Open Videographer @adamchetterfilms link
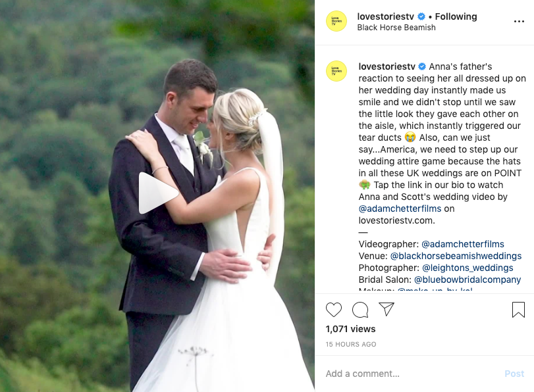This screenshot has height=392, width=534. (463, 244)
